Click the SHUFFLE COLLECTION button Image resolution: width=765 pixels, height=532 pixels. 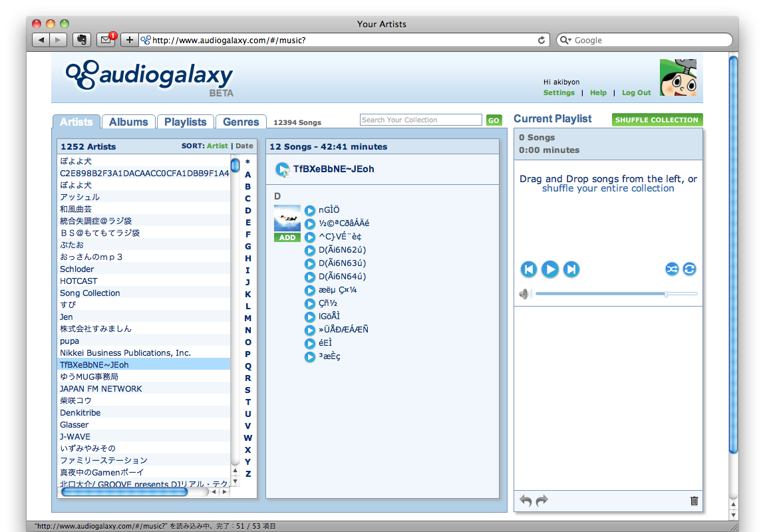tap(657, 120)
